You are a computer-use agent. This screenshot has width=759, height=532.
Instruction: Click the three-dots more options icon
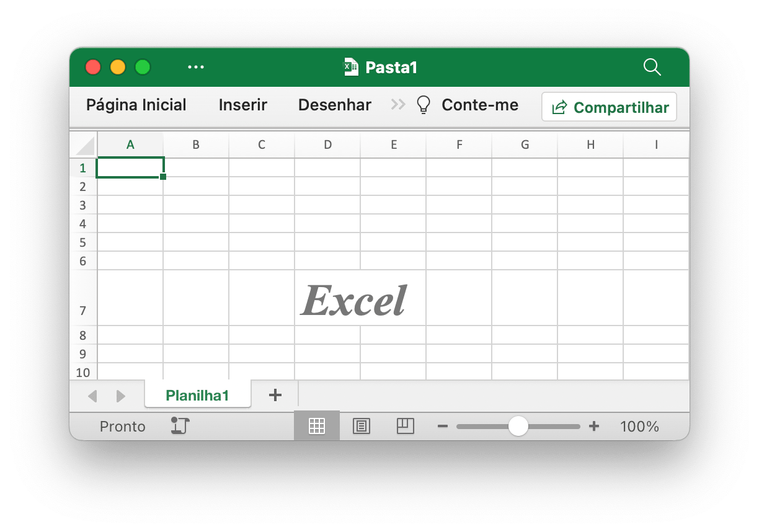[196, 67]
